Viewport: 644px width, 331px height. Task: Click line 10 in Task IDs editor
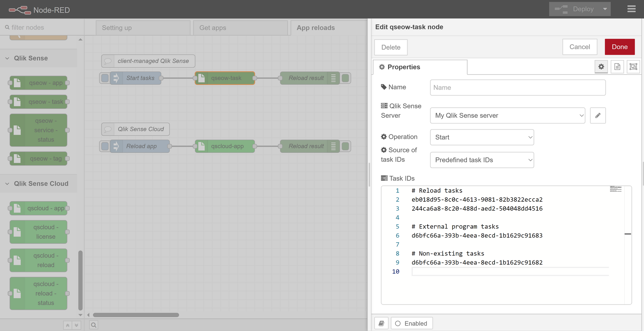pyautogui.click(x=510, y=272)
